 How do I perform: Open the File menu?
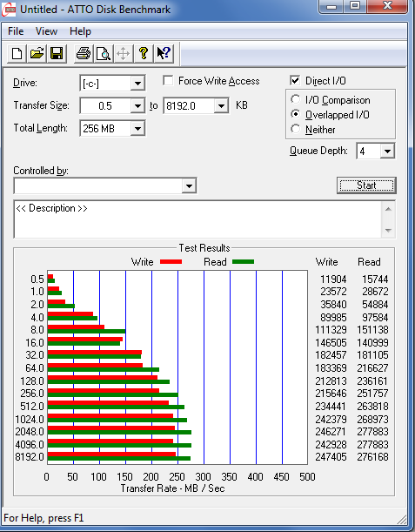[x=16, y=31]
